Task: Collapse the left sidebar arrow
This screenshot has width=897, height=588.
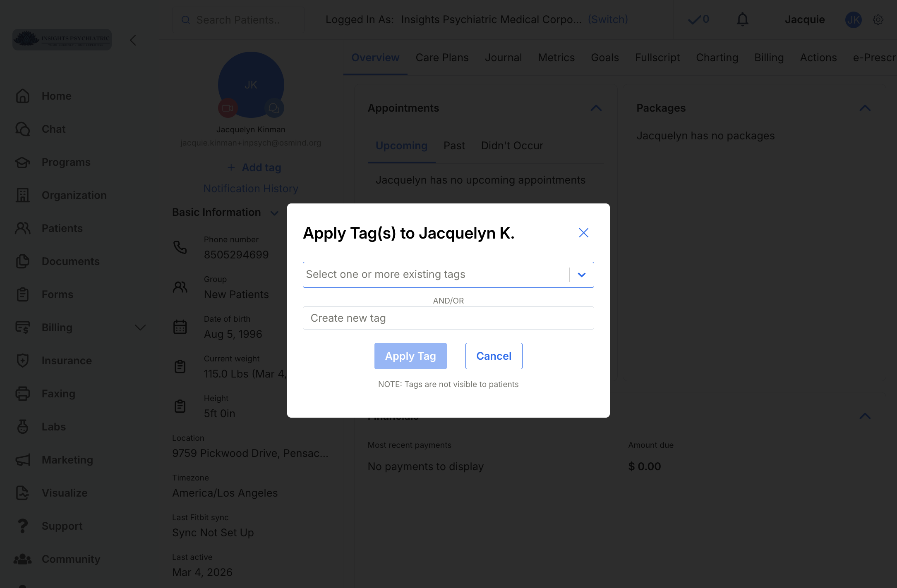Action: click(x=133, y=40)
